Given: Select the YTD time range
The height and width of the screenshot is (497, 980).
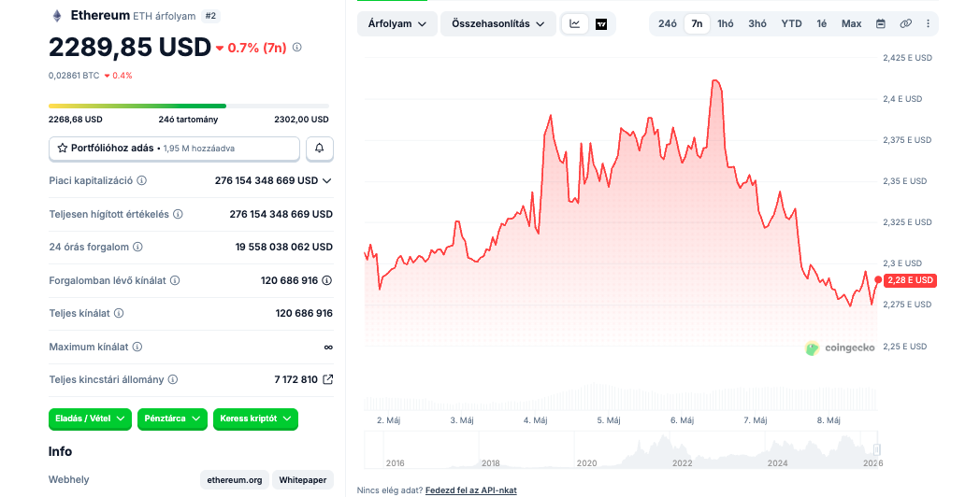Looking at the screenshot, I should [791, 23].
